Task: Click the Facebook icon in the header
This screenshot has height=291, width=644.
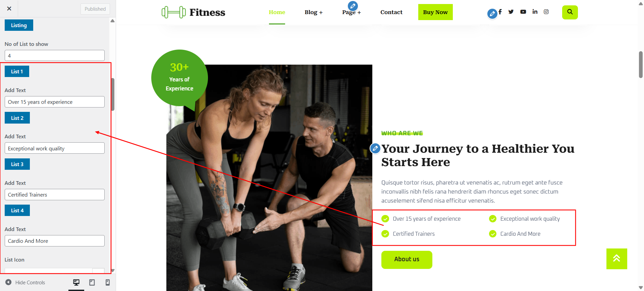Action: 500,12
